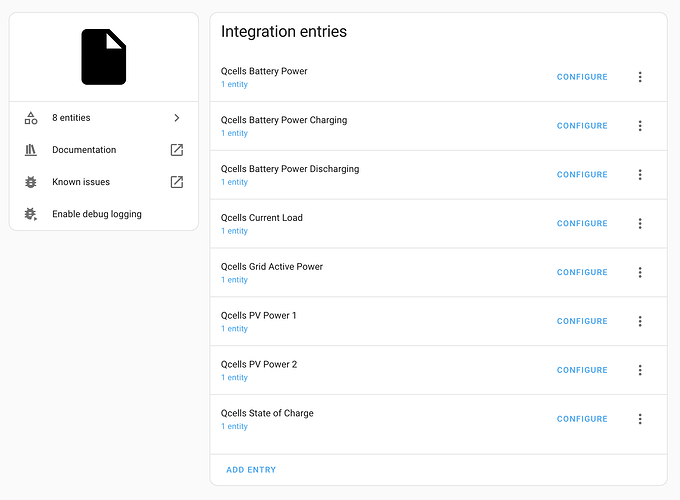Open three-dot menu for Qcells PV Power 1
Viewport: 680px width, 500px height.
tap(640, 321)
